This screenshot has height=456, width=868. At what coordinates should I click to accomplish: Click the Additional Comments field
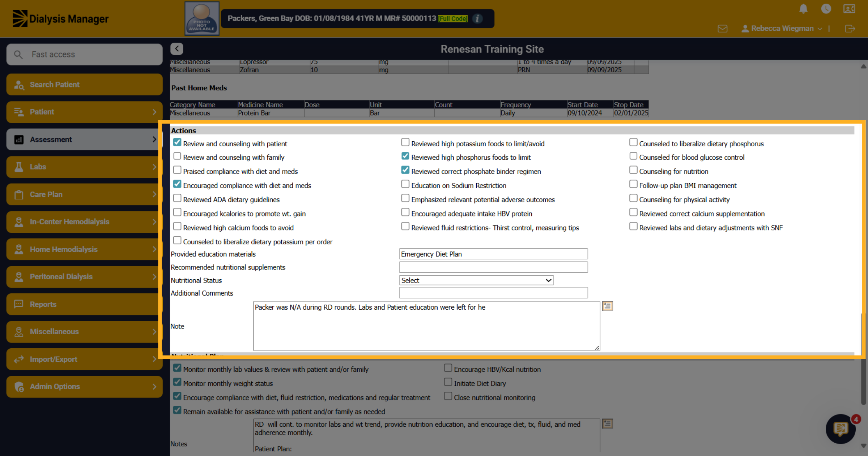[493, 293]
